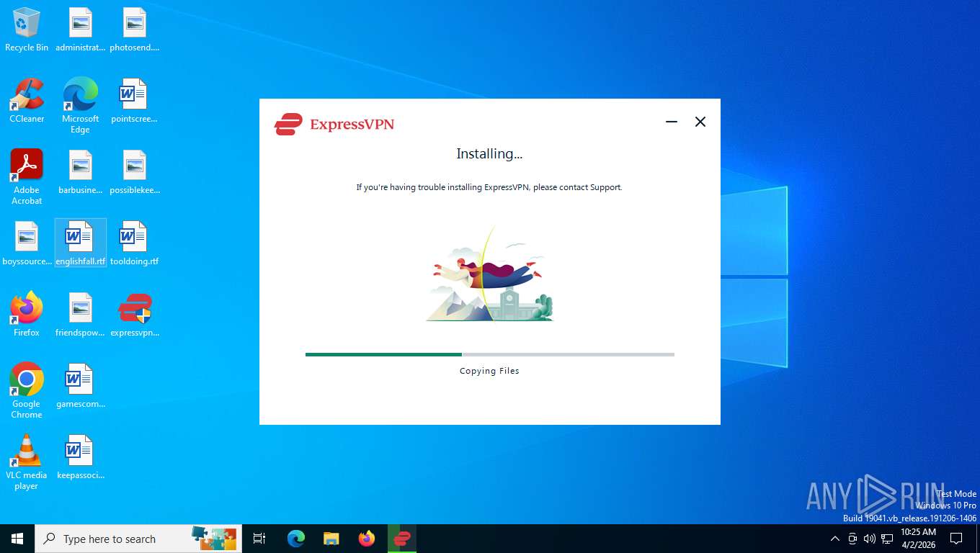Select the possiblekee... image file
Viewport: 980px width, 553px height.
click(134, 172)
